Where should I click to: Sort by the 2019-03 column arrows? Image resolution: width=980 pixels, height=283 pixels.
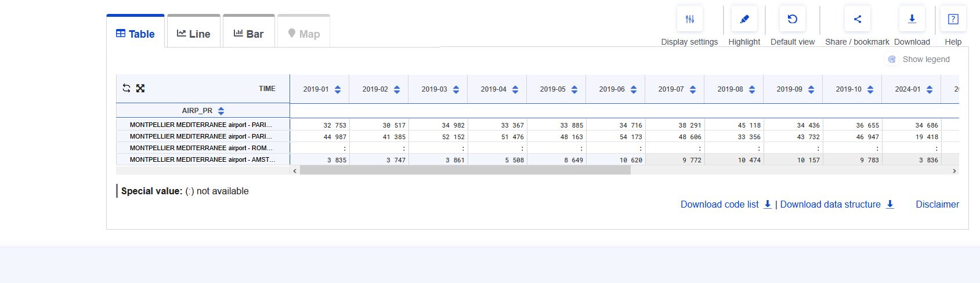click(456, 89)
